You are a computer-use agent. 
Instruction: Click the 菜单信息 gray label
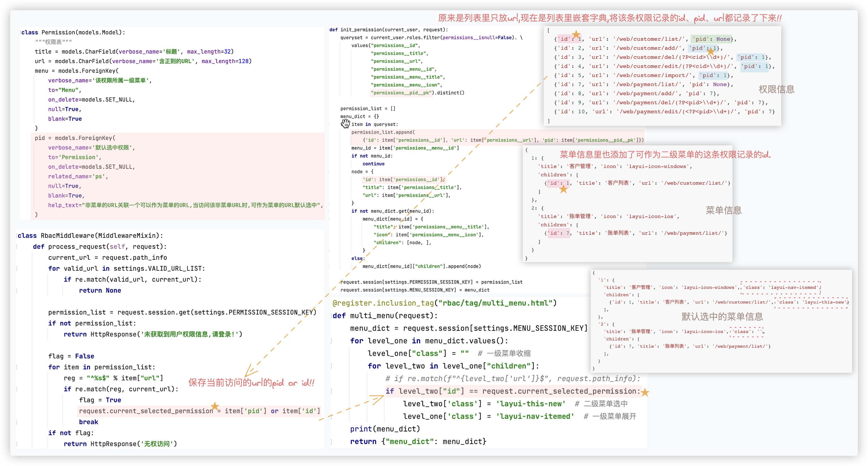point(724,210)
